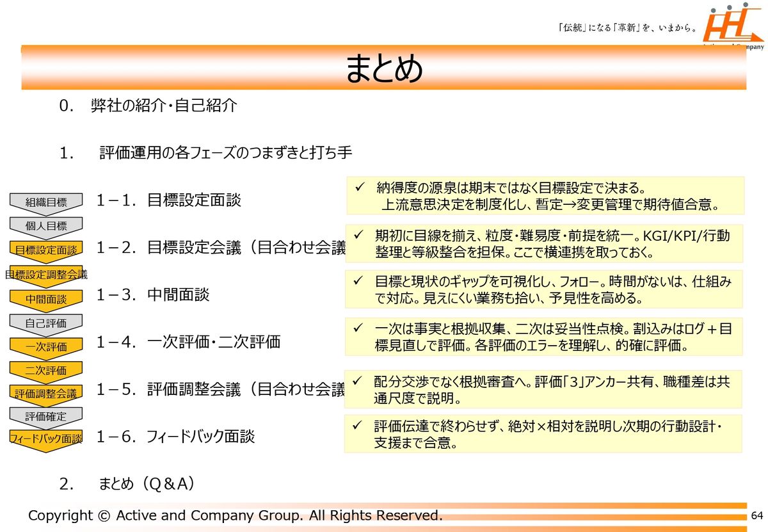Click the yellow note box about 評価伝達で終わらせず
768x532 pixels.
click(544, 433)
